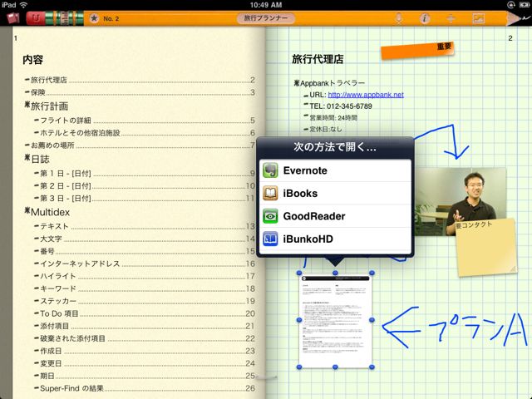Viewport: 532px width, 399px height.
Task: Go to 保険 contents entry
Action: click(140, 92)
